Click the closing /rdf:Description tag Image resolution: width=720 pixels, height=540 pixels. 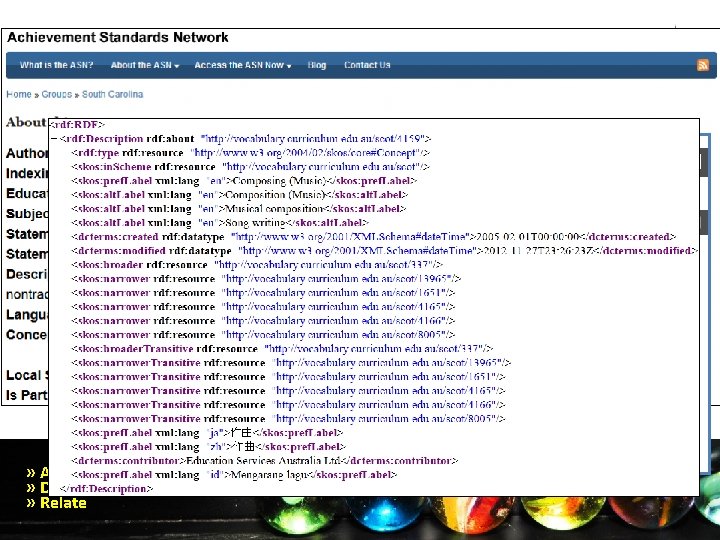107,489
